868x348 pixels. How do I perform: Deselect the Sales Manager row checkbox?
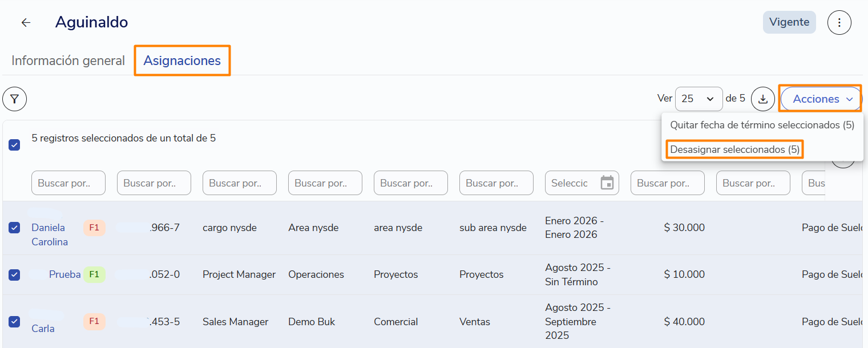click(x=14, y=322)
